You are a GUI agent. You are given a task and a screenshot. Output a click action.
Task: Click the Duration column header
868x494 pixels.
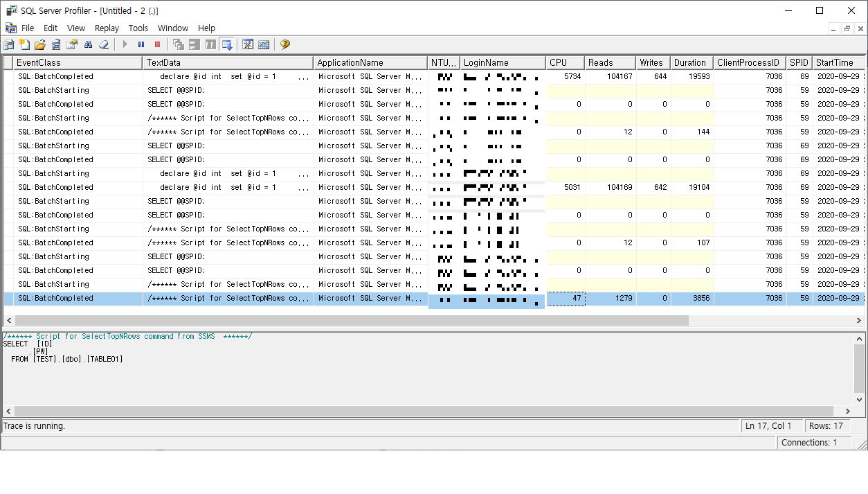click(692, 62)
